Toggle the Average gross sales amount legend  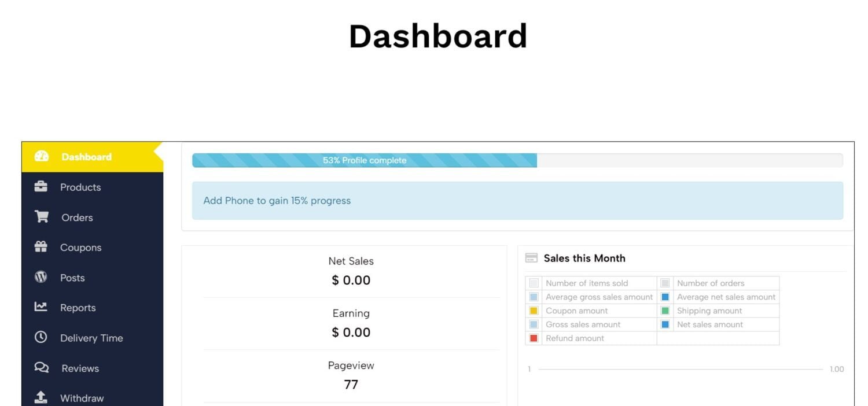(x=534, y=297)
